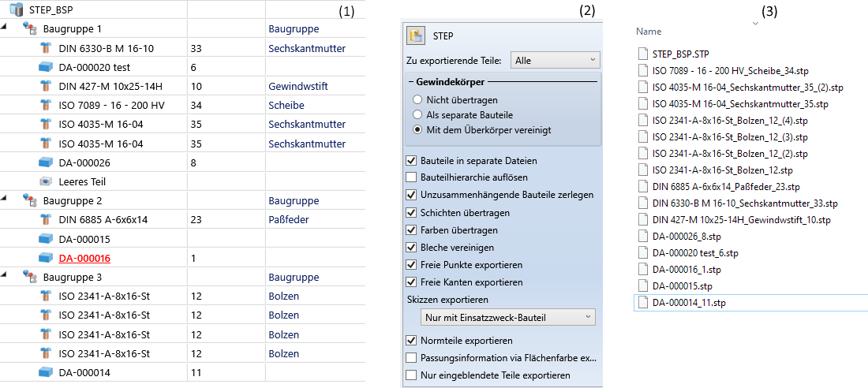Collapse the Baugruppe 2 tree node
The image size is (868, 388).
pyautogui.click(x=6, y=200)
